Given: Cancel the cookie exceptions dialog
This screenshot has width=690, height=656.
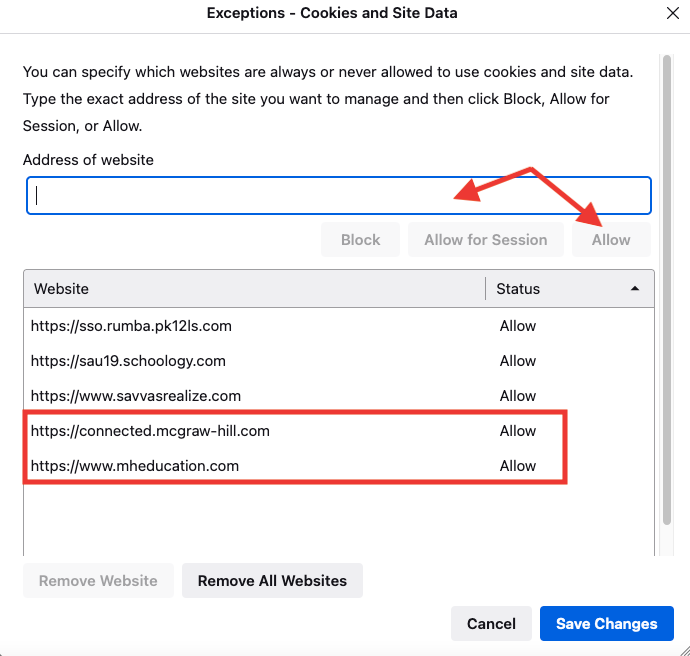Looking at the screenshot, I should [491, 623].
